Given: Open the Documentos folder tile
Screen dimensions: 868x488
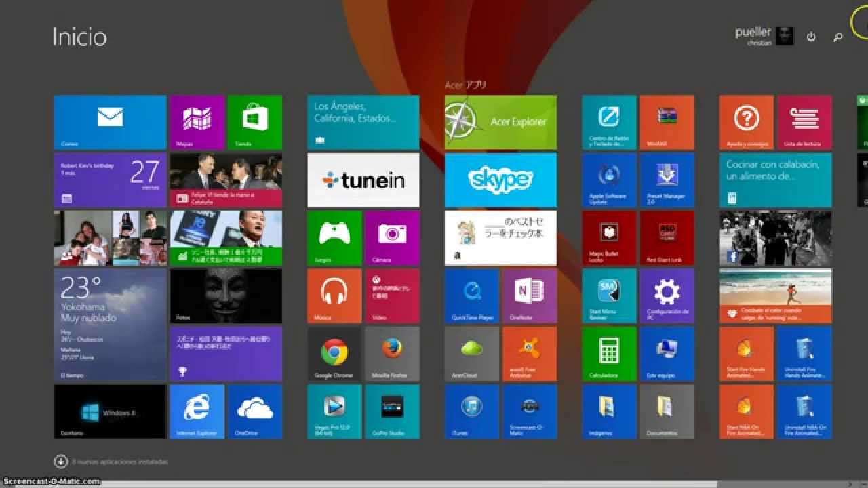Looking at the screenshot, I should tap(667, 411).
